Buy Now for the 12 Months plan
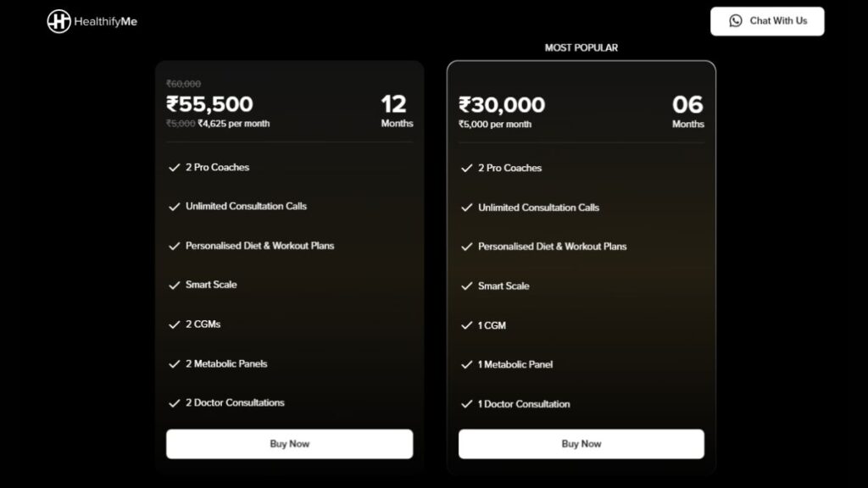Screen dimensions: 868x488 tap(290, 444)
